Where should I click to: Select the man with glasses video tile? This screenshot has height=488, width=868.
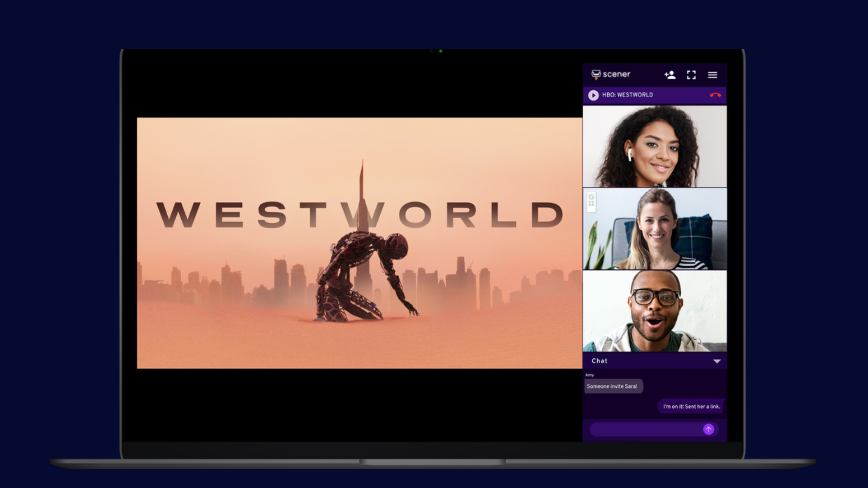click(x=655, y=311)
